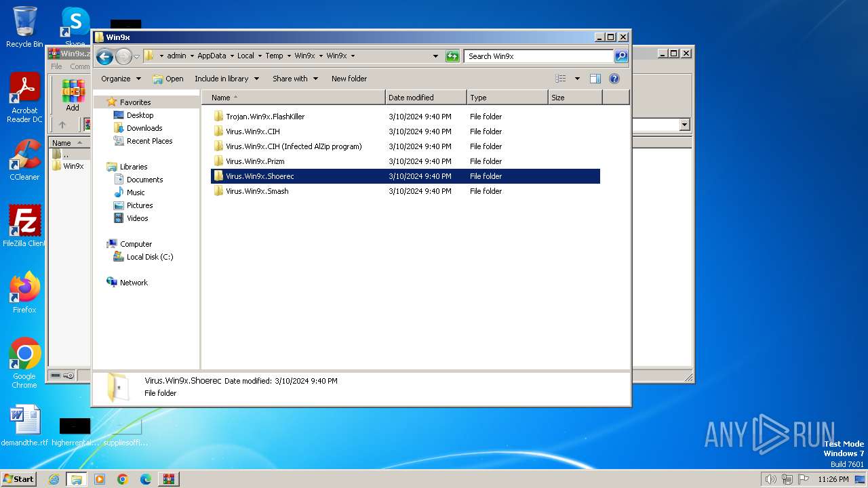Go up one level in WinRAR window
This screenshot has width=868, height=488.
[x=62, y=125]
